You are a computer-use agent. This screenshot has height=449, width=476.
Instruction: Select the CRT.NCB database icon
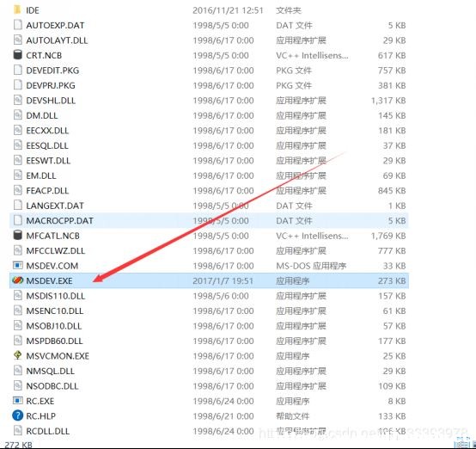tap(17, 55)
